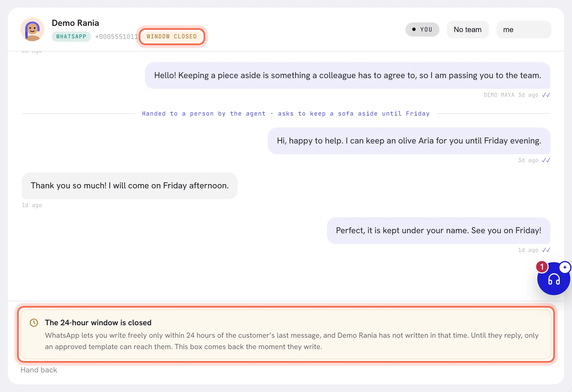Click the message about keeping a piece aside
Viewport: 572px width, 392px height.
(347, 75)
